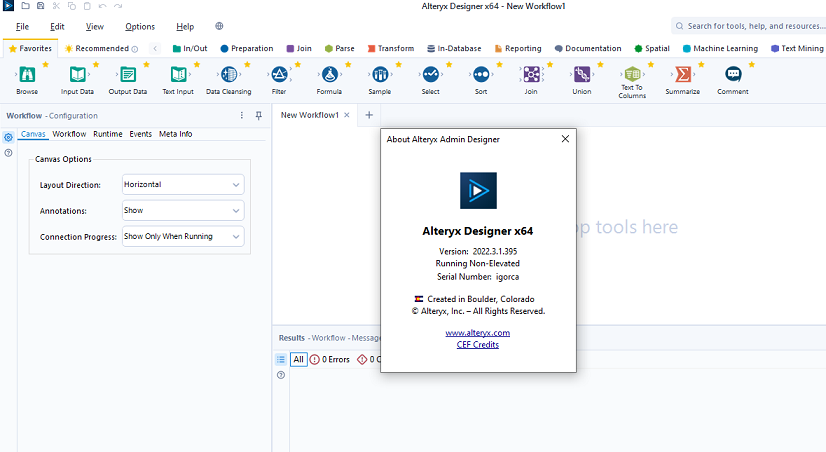Open the Machine Learning tool category
This screenshot has height=452, width=826.
point(720,48)
